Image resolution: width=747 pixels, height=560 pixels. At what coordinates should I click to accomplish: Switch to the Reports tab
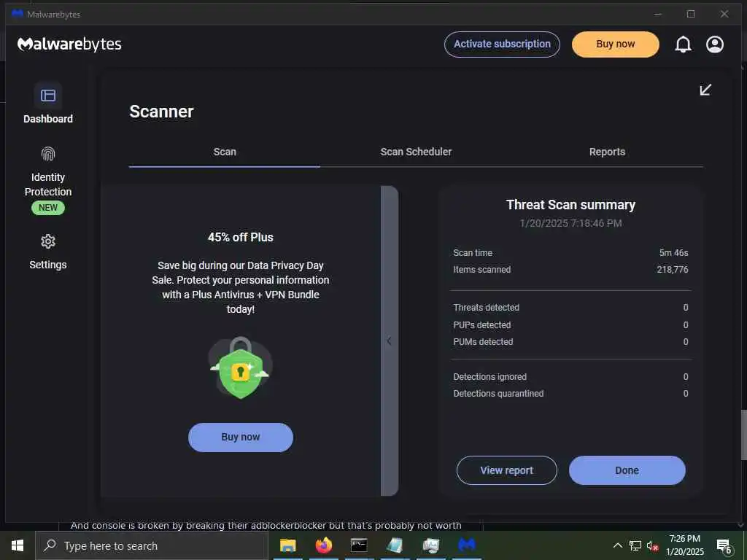pos(607,152)
